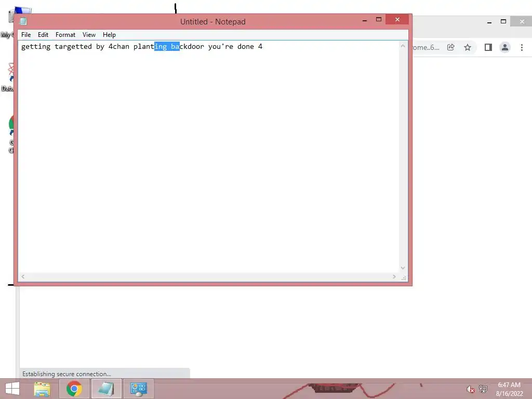
Task: Switch to Google Chrome on the taskbar
Action: 74,389
